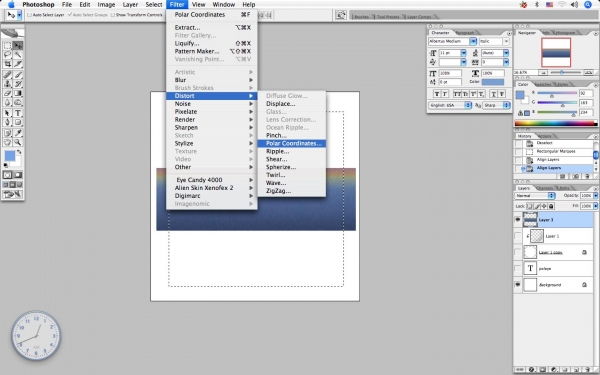Screen dimensions: 600x375
Task: Select the Rectangular Marquee tool in toolbox
Action: click(x=8, y=46)
